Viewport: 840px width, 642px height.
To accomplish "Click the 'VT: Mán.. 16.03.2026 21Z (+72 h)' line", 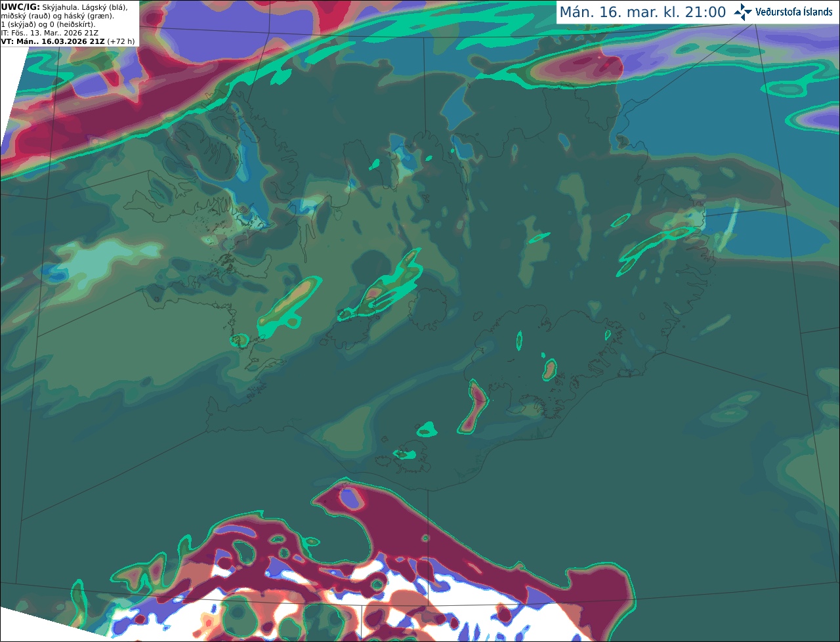I will coord(68,41).
